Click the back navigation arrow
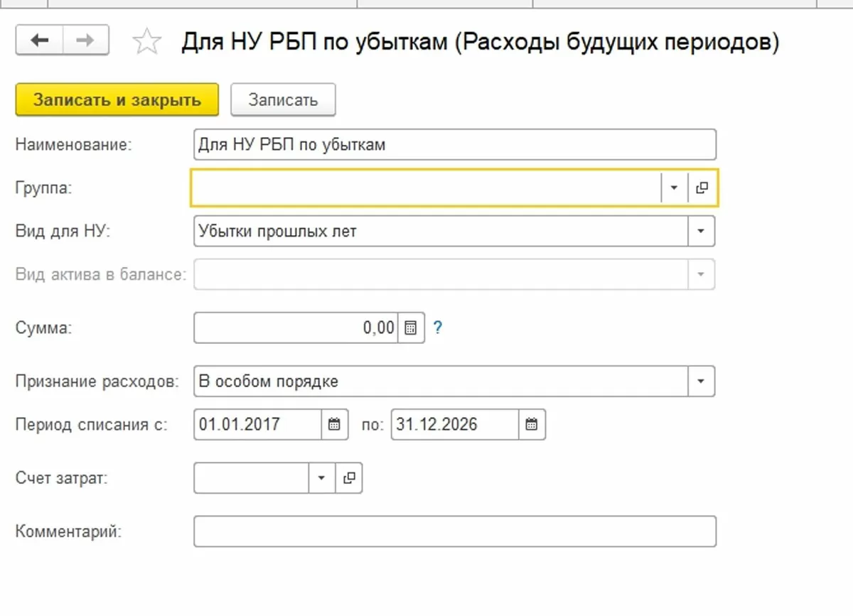The width and height of the screenshot is (853, 616). coord(40,40)
